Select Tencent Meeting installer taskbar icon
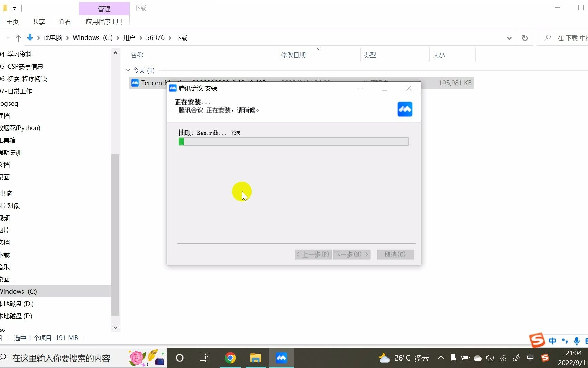This screenshot has height=368, width=588. coord(281,358)
